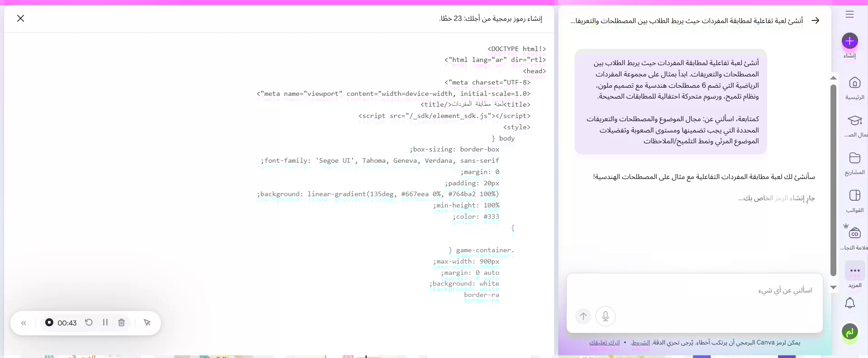The image size is (868, 358).
Task: Pause the screen recording
Action: [x=105, y=322]
